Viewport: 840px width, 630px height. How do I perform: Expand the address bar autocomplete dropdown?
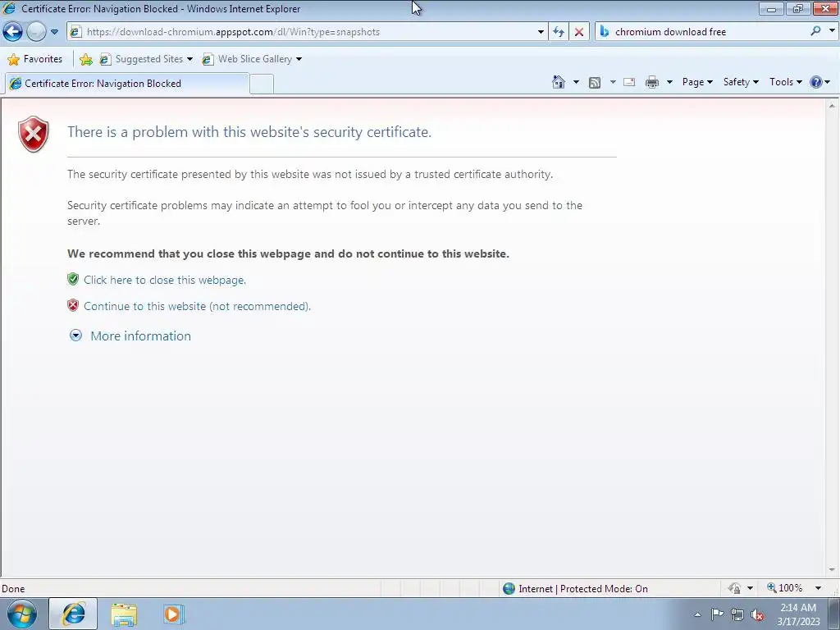coord(541,32)
